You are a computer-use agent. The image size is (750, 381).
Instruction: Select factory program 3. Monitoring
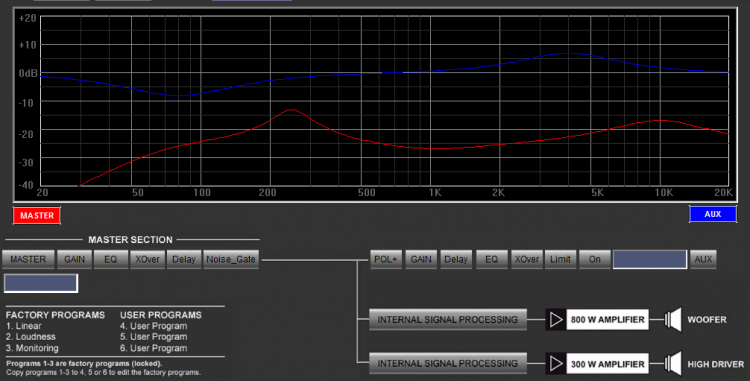point(32,348)
